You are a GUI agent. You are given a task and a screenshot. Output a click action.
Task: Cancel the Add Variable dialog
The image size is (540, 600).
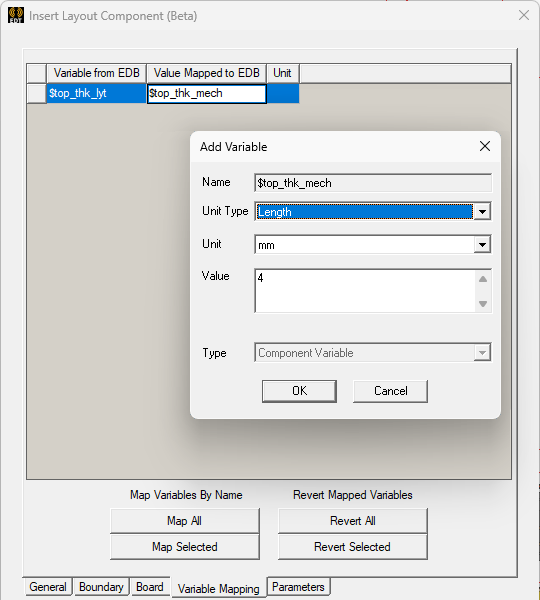(x=390, y=391)
